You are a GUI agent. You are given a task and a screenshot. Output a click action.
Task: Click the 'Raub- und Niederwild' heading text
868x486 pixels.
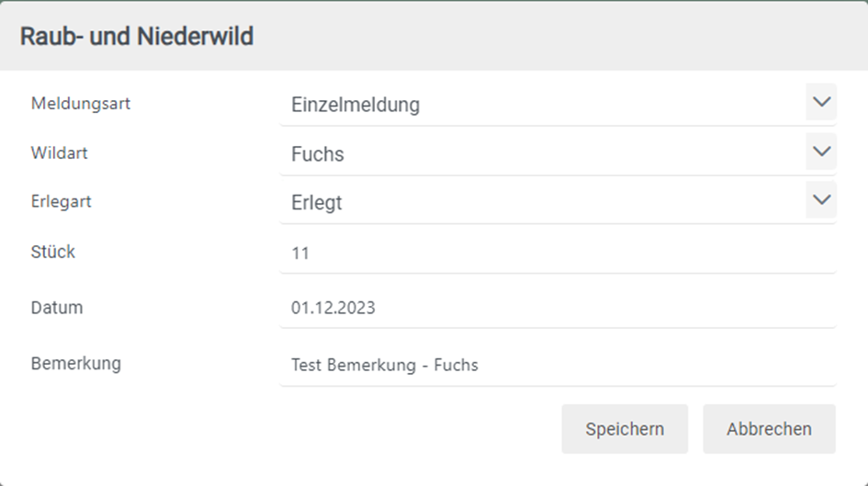137,37
